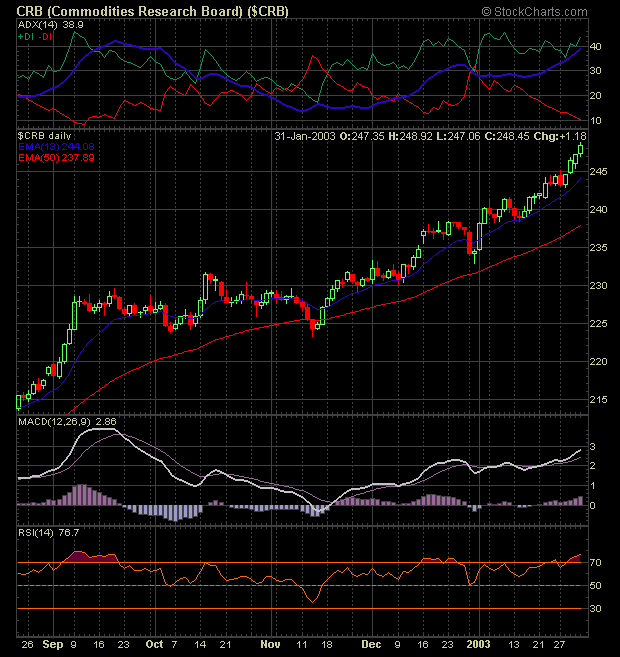The width and height of the screenshot is (620, 657).
Task: Click the 220 price axis label
Action: click(x=598, y=362)
